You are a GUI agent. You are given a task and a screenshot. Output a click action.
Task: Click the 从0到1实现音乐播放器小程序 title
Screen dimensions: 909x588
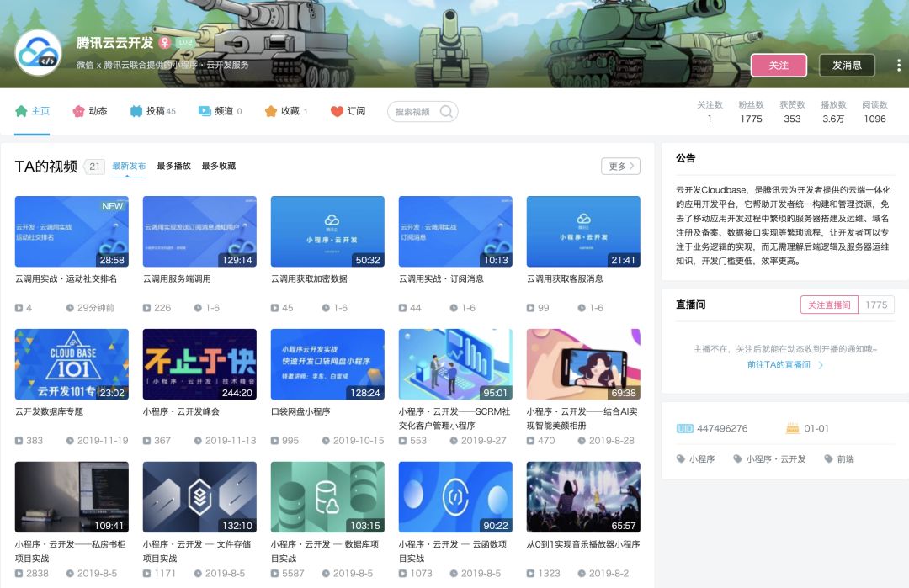pos(583,544)
